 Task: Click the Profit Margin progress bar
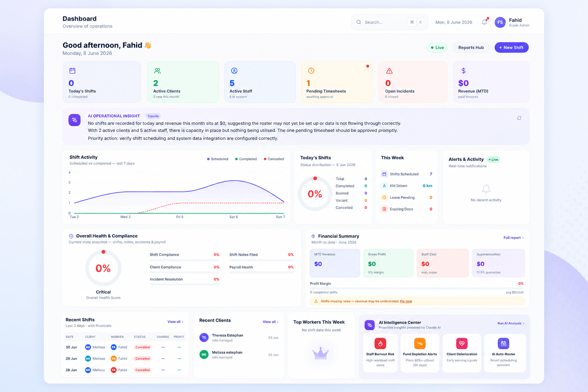417,288
